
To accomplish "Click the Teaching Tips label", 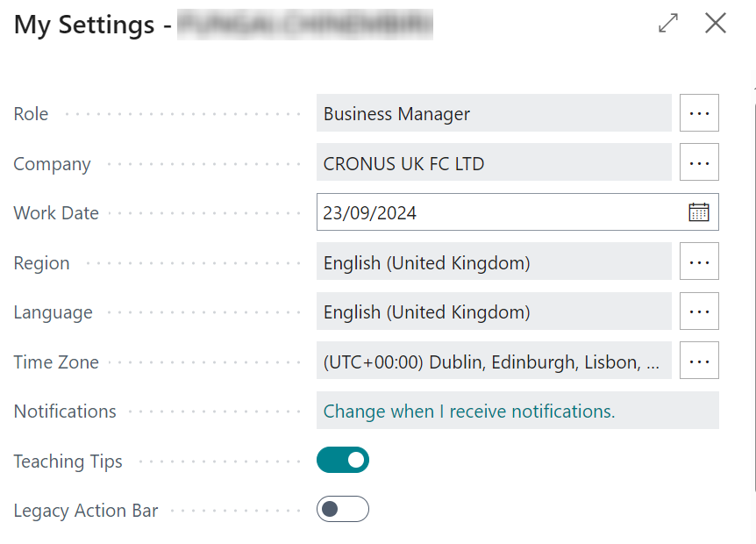I will click(x=68, y=462).
